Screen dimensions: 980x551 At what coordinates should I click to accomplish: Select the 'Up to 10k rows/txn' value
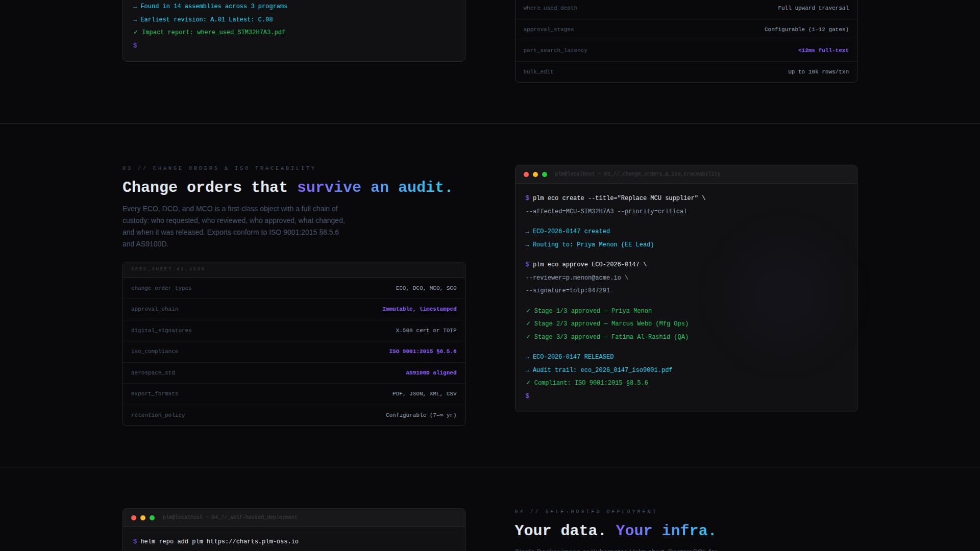coord(818,72)
